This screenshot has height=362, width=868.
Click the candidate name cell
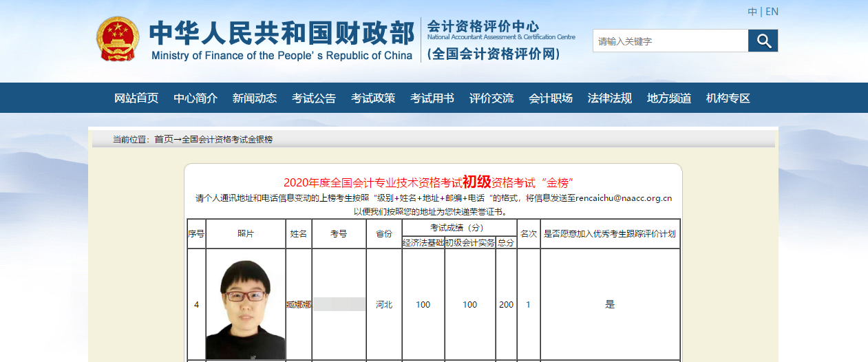pyautogui.click(x=299, y=304)
